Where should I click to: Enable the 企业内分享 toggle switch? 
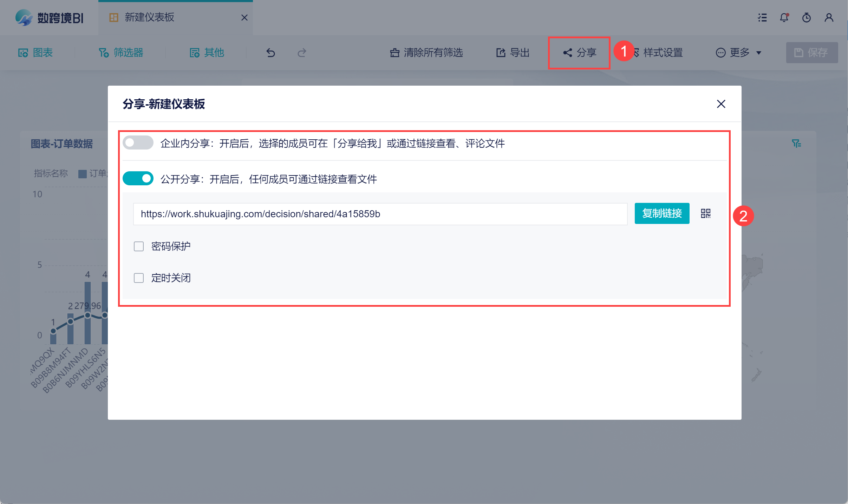pyautogui.click(x=138, y=142)
